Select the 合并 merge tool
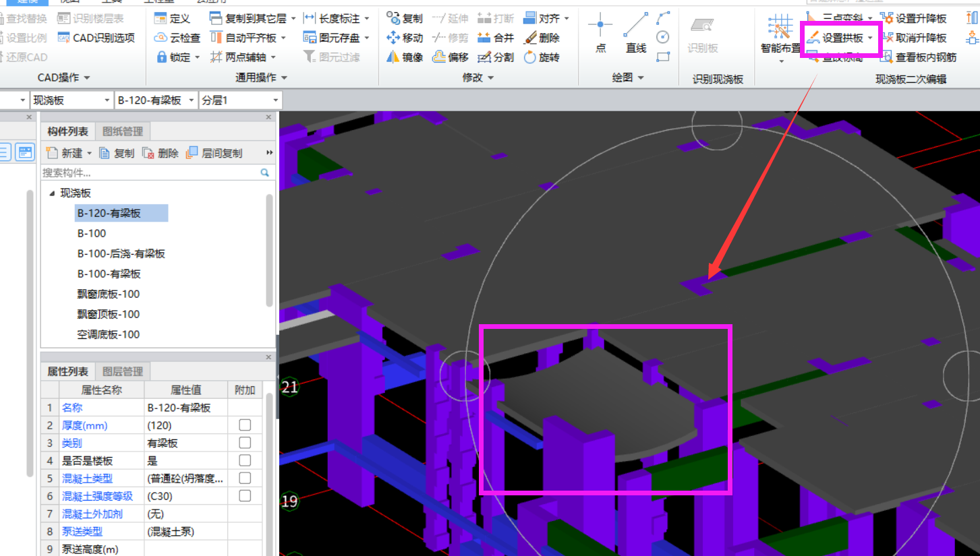 click(x=495, y=38)
